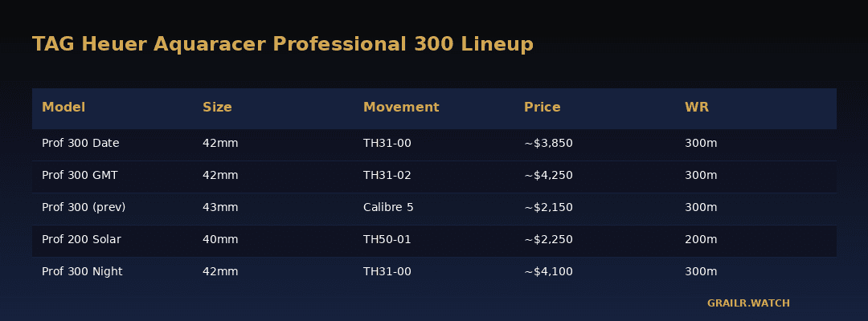The image size is (868, 321).
Task: Select the 200m water resistance cell
Action: (x=701, y=239)
